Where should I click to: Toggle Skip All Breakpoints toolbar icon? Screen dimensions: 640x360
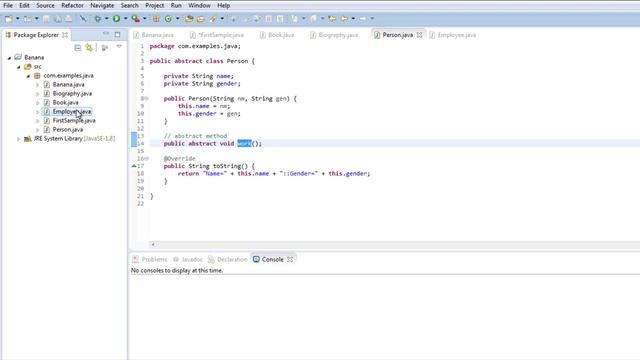click(x=83, y=19)
